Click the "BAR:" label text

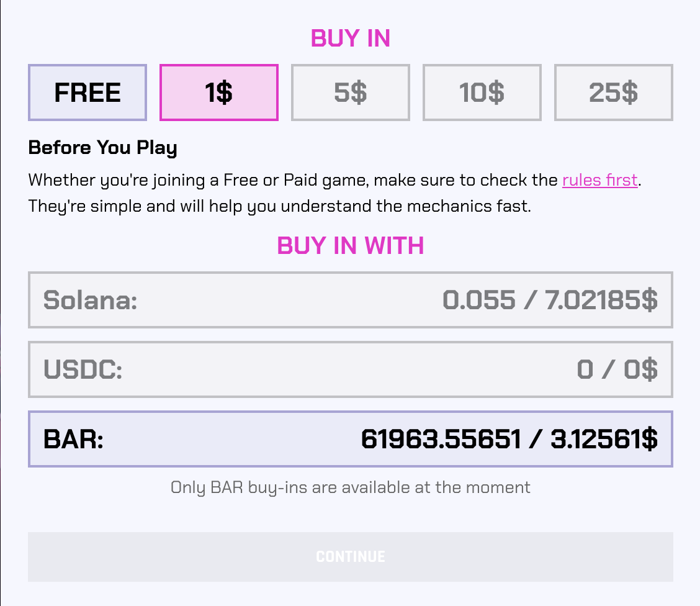tap(73, 440)
